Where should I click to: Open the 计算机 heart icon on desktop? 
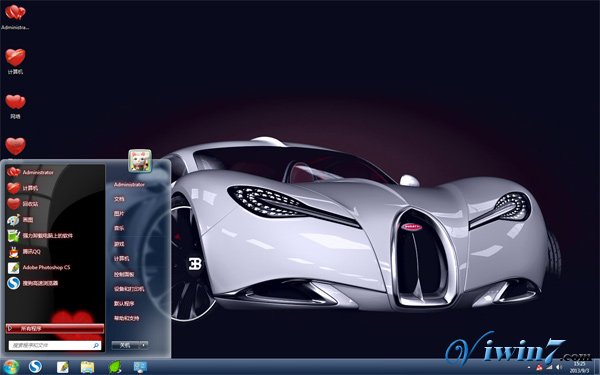pyautogui.click(x=15, y=58)
